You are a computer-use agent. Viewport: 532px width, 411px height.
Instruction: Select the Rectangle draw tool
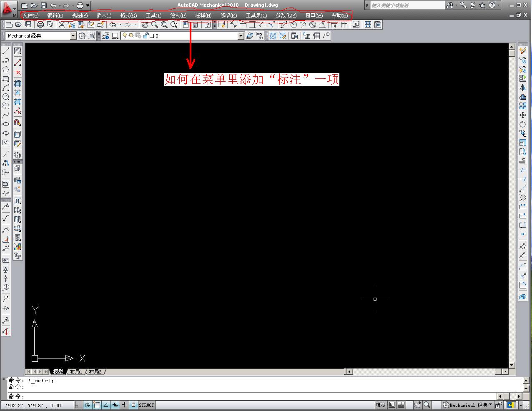point(6,78)
